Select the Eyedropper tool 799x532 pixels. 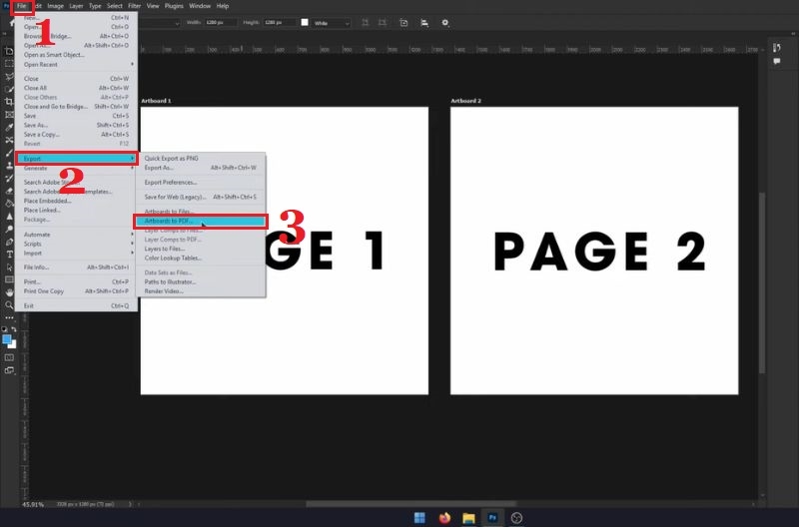9,128
